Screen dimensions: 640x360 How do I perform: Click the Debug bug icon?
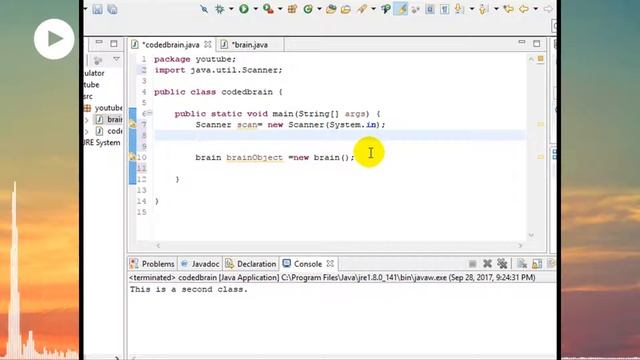coord(220,9)
